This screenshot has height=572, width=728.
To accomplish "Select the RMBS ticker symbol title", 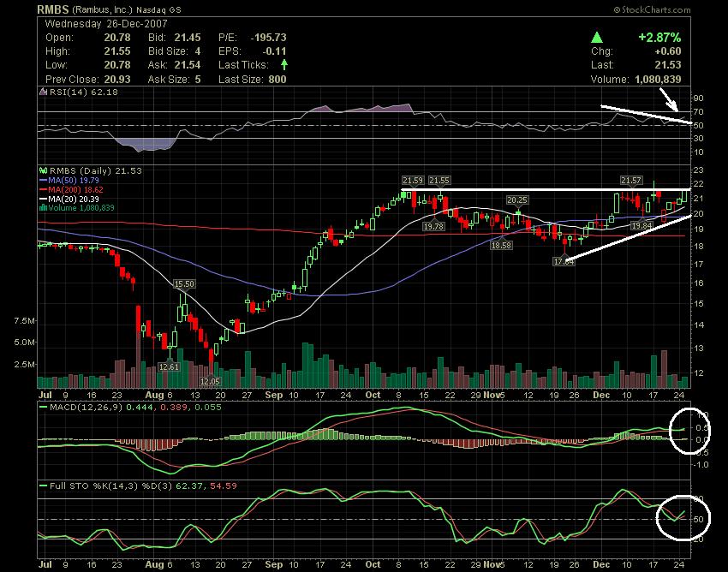I will click(53, 9).
